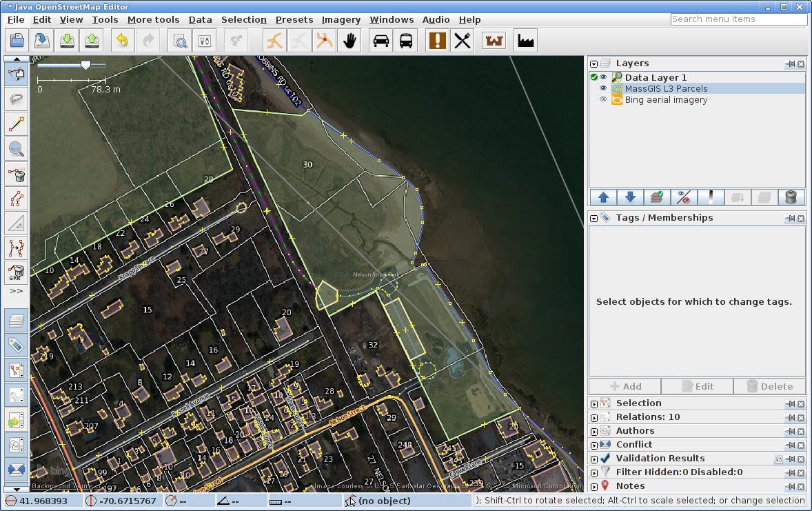
Task: Expand the Authors panel
Action: [x=593, y=431]
